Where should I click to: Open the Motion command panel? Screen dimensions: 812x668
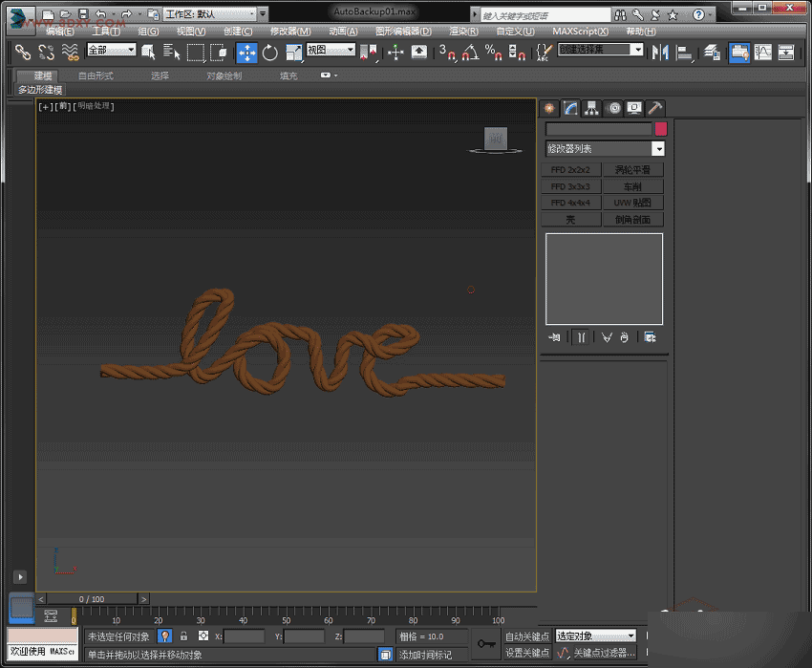614,108
